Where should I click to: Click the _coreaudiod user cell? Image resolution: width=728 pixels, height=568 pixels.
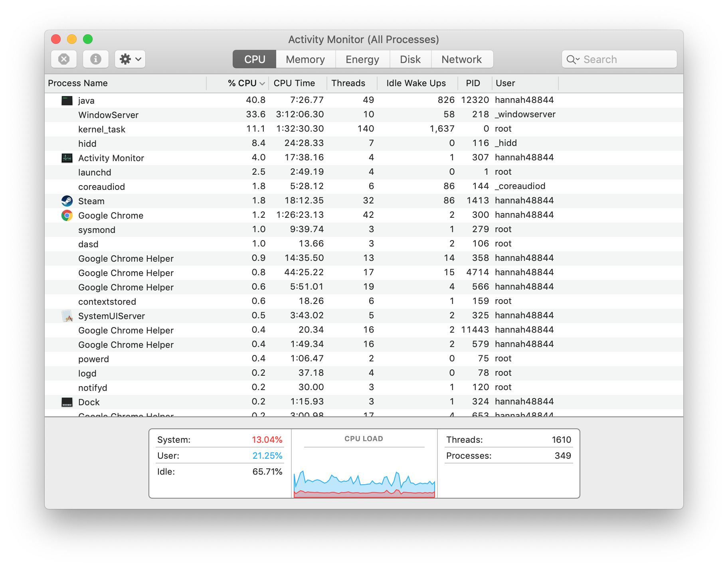(x=520, y=186)
